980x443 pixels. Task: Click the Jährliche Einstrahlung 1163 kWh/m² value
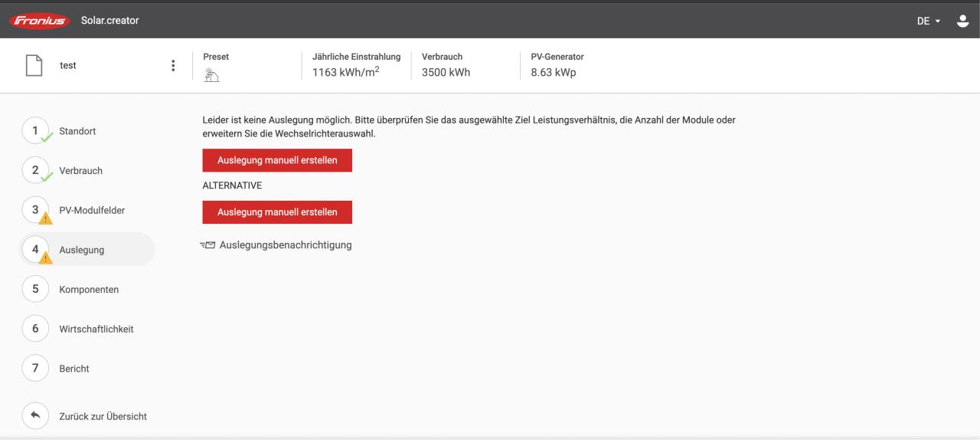[346, 72]
